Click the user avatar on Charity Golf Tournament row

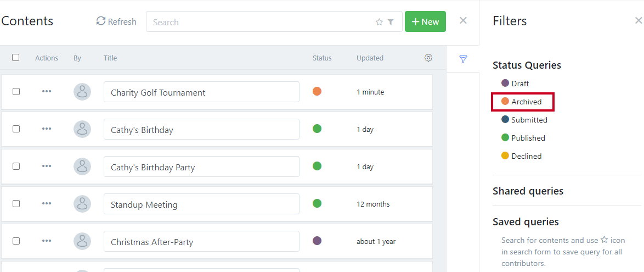pos(82,92)
